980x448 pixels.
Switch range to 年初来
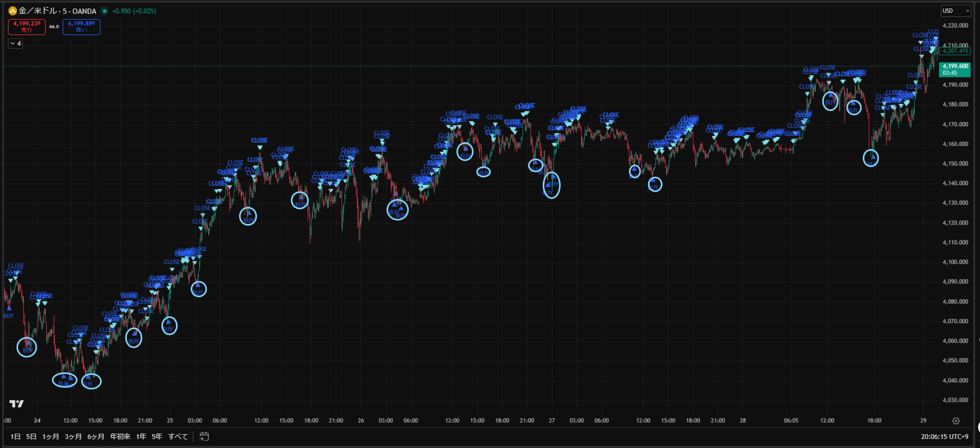(x=120, y=436)
